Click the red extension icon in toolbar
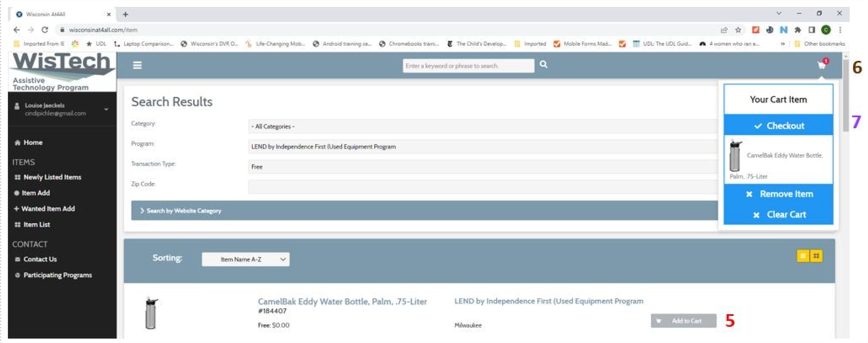Viewport: 868px width, 343px height. click(x=756, y=29)
